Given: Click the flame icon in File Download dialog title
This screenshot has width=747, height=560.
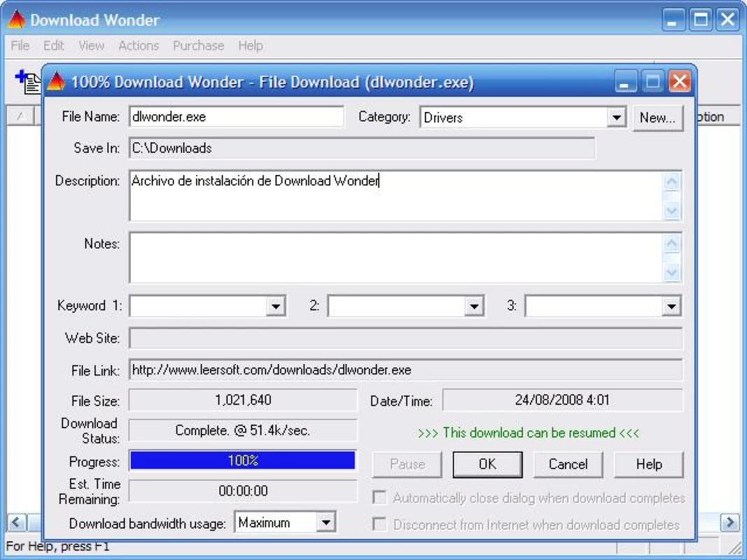Looking at the screenshot, I should coord(56,81).
